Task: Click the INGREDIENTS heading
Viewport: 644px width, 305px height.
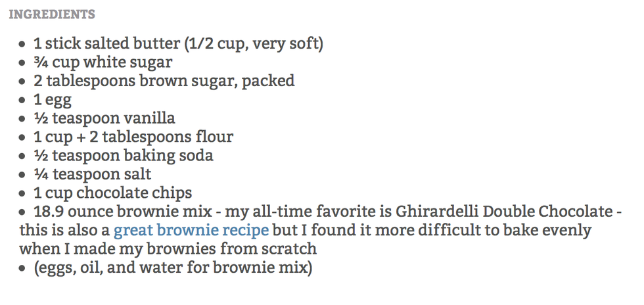Action: coord(51,14)
